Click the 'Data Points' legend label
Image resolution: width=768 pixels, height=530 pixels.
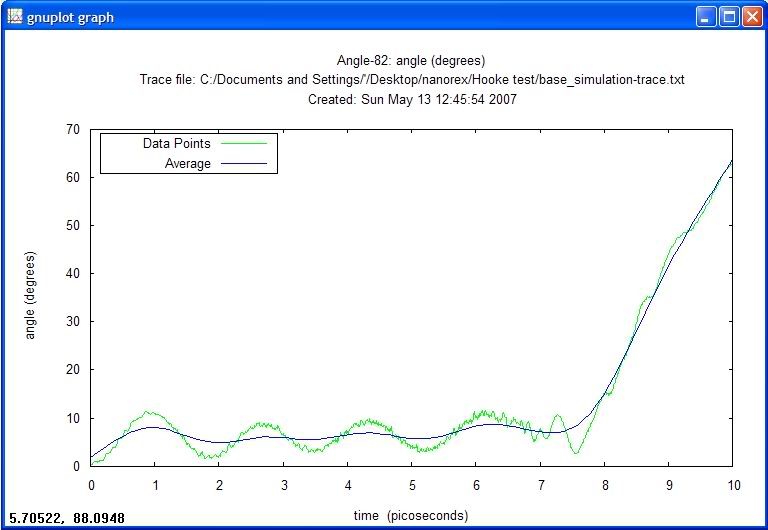(176, 143)
